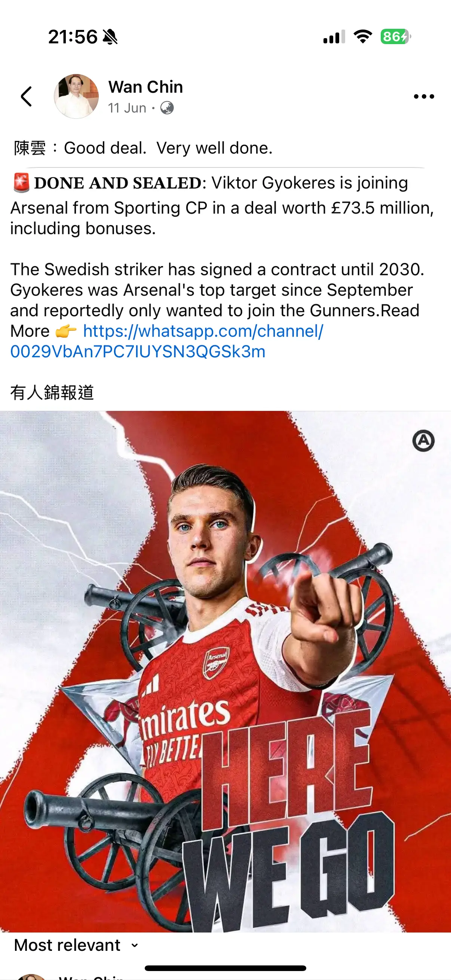Open Wan Chin's profile picture
Screen dimensions: 451x980
click(76, 96)
